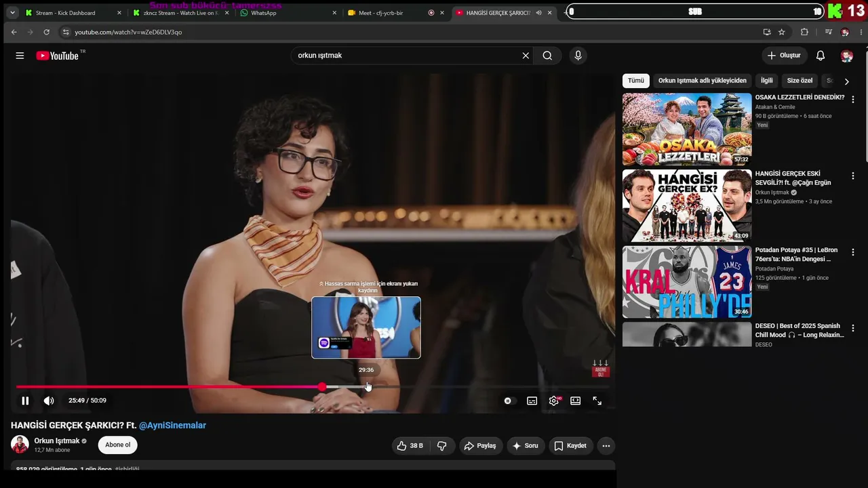Select the İlgili filter chip
The image size is (868, 488).
[x=766, y=81]
